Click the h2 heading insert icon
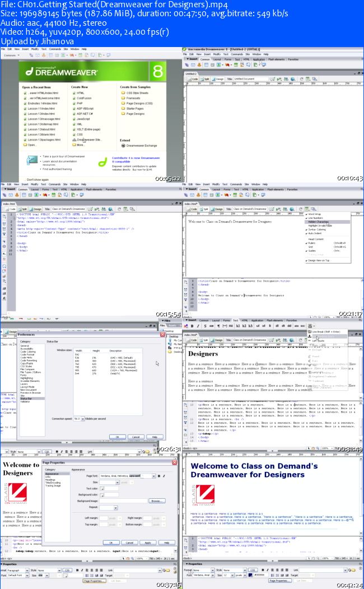This screenshot has width=364, height=589. [x=244, y=326]
